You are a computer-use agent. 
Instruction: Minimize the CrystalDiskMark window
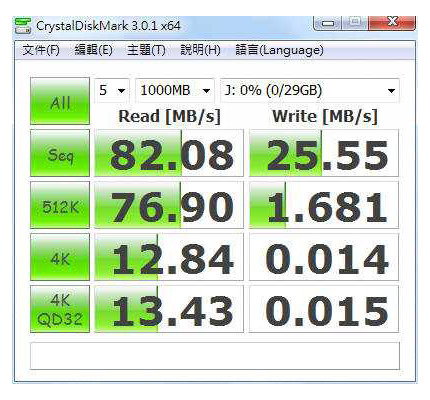click(328, 23)
